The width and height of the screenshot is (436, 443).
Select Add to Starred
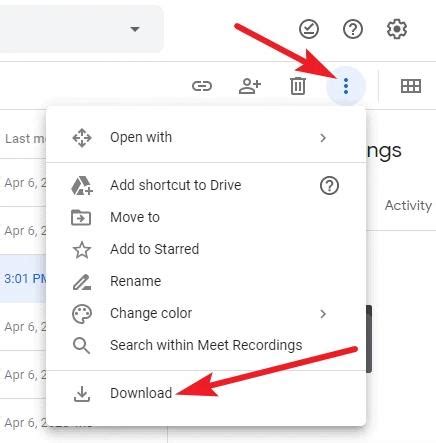[206, 249]
